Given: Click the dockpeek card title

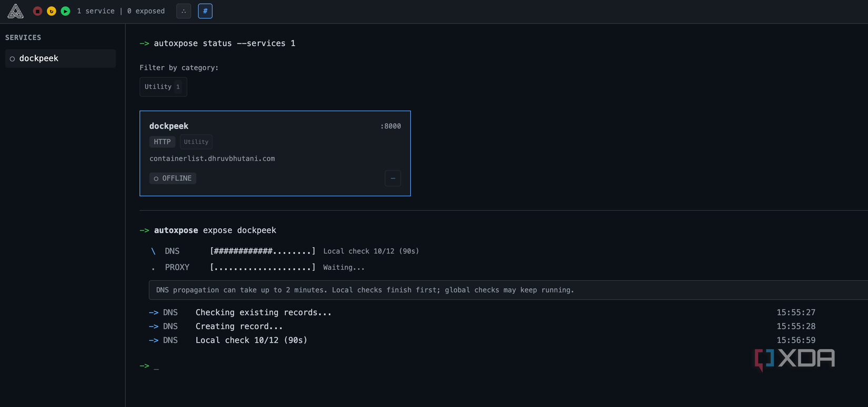Looking at the screenshot, I should point(169,126).
